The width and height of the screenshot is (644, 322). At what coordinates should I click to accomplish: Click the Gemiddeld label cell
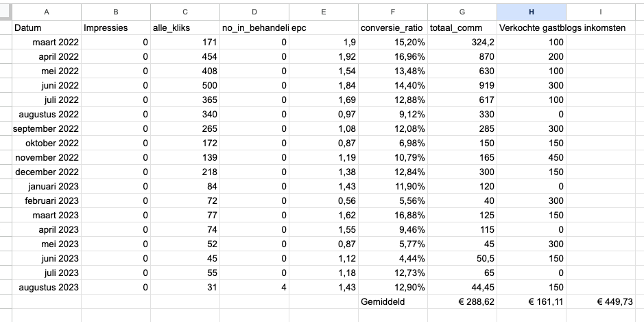(393, 301)
